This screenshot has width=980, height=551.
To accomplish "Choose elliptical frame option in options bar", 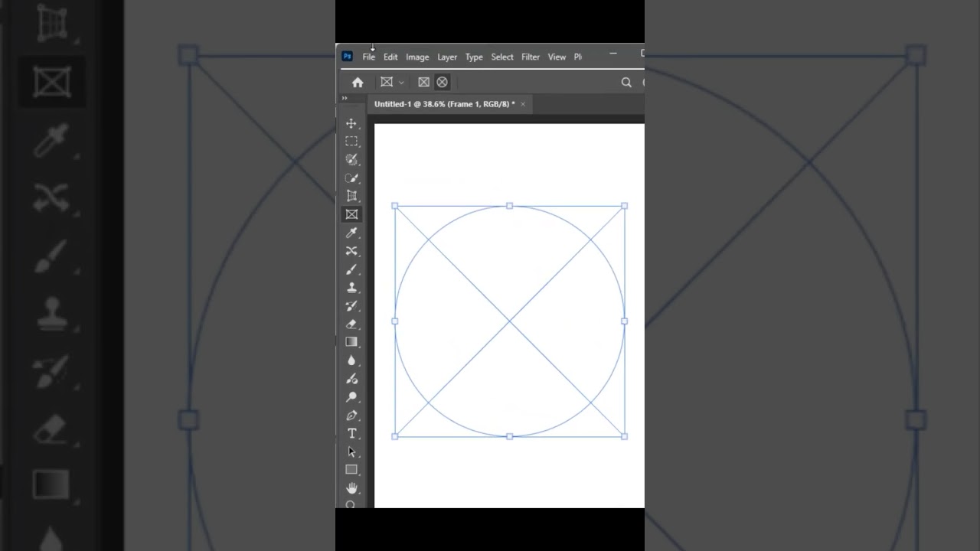I will point(443,82).
